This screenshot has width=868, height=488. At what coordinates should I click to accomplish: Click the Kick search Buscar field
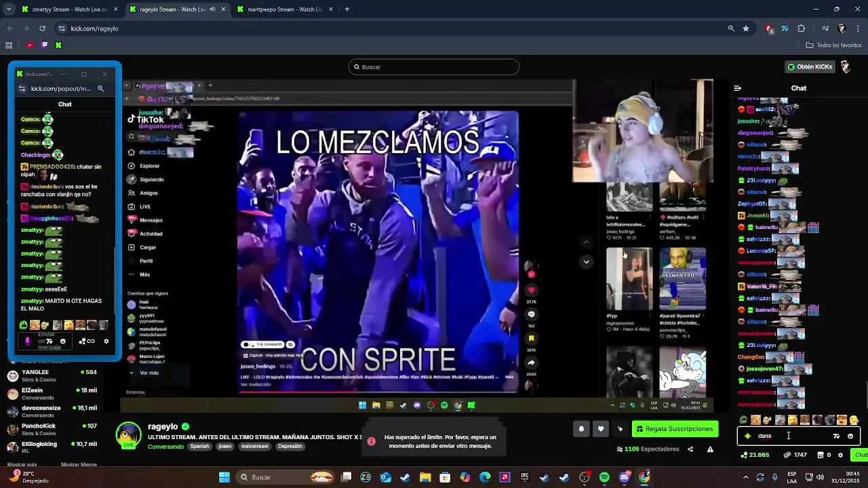pyautogui.click(x=434, y=66)
